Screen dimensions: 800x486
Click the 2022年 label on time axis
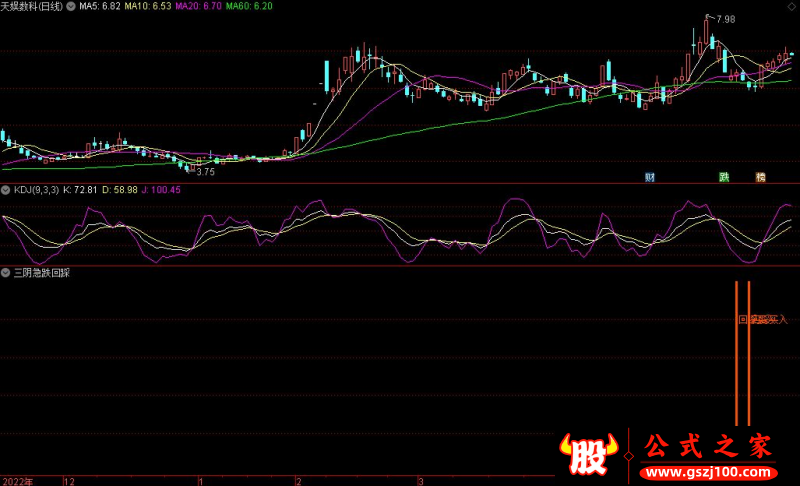click(18, 481)
